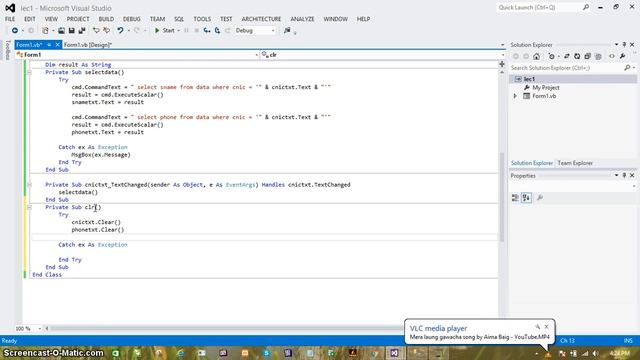Image resolution: width=640 pixels, height=360 pixels.
Task: Toggle Preview Selected Items eye icon
Action: [x=611, y=56]
